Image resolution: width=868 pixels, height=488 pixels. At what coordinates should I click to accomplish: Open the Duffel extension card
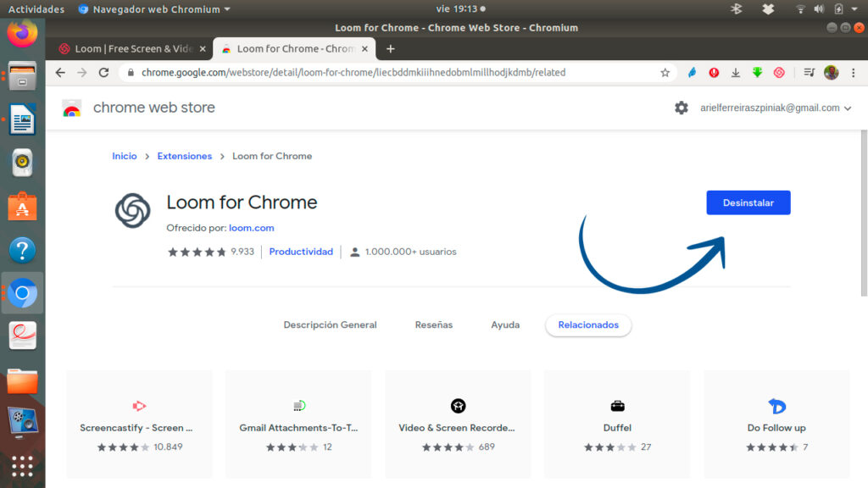617,424
